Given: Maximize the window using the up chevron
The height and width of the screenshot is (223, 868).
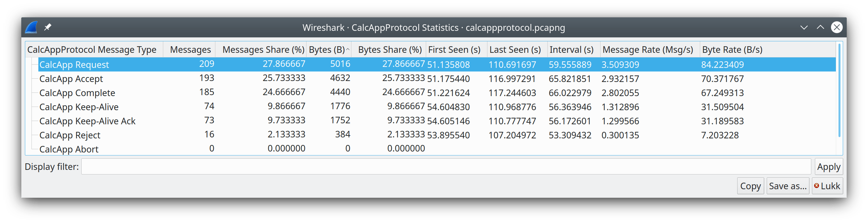Looking at the screenshot, I should coord(820,28).
